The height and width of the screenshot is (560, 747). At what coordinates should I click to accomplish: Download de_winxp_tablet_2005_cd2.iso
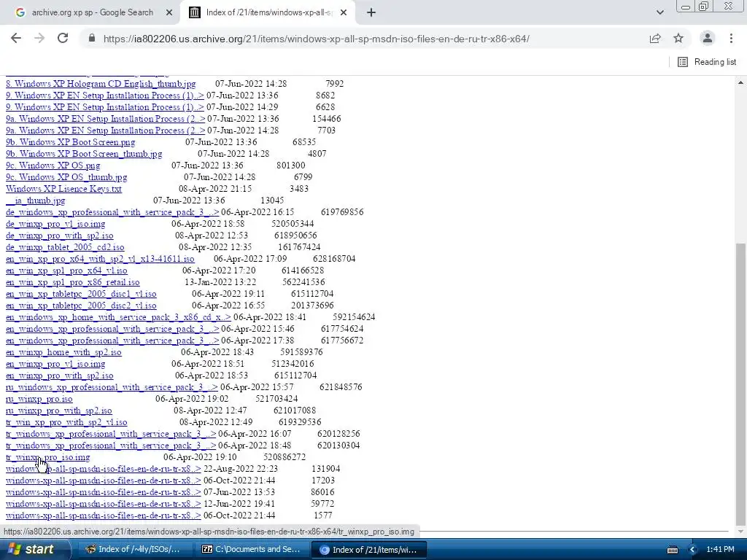[x=65, y=247]
